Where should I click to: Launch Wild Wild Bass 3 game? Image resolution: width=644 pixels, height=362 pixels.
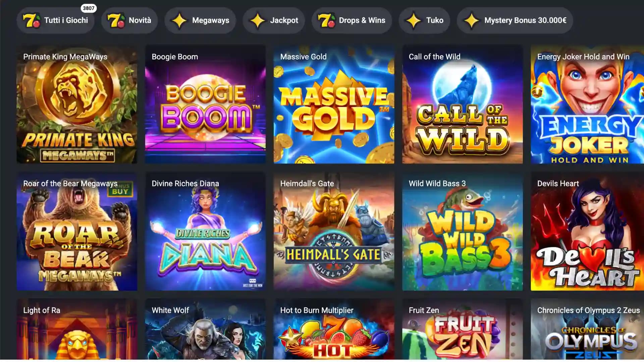(x=462, y=231)
